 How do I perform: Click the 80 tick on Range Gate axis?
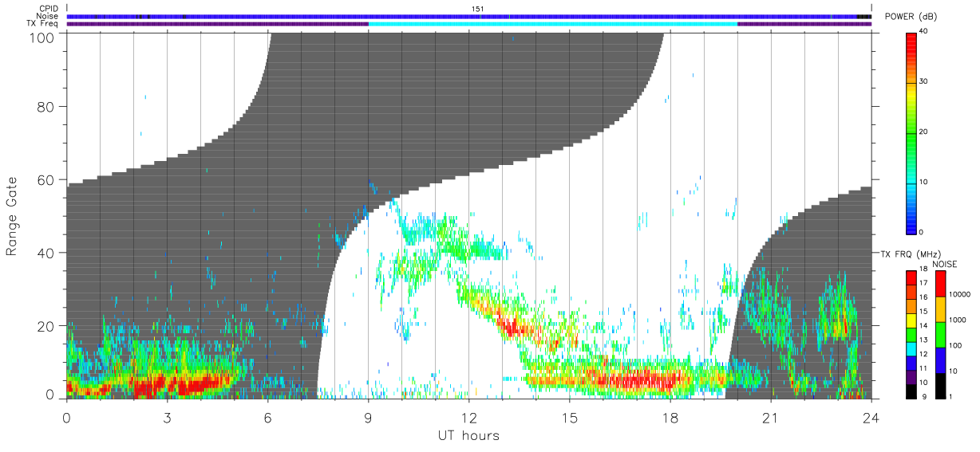(46, 106)
